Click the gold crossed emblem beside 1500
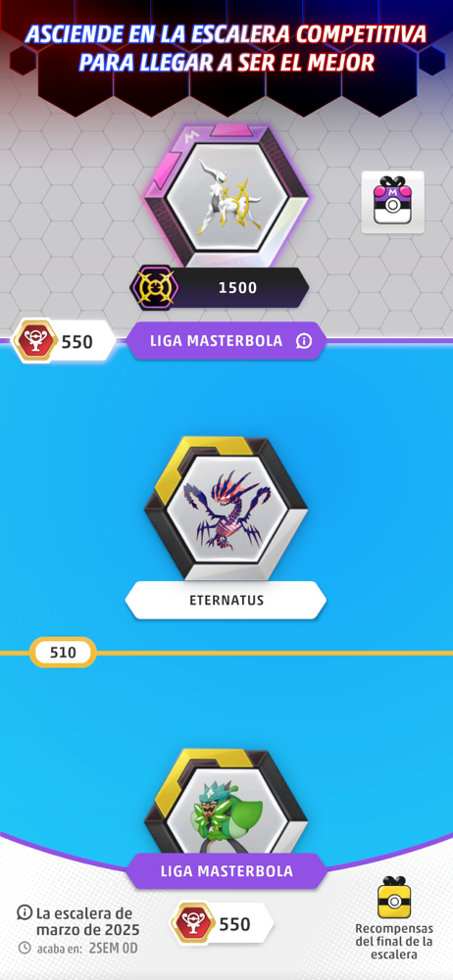The image size is (453, 980). click(x=154, y=288)
